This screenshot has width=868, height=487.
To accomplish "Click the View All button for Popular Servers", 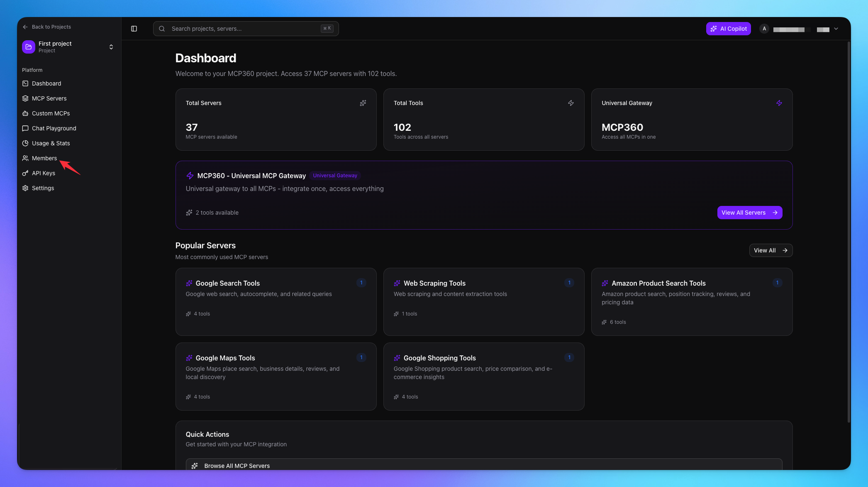I will coord(770,250).
